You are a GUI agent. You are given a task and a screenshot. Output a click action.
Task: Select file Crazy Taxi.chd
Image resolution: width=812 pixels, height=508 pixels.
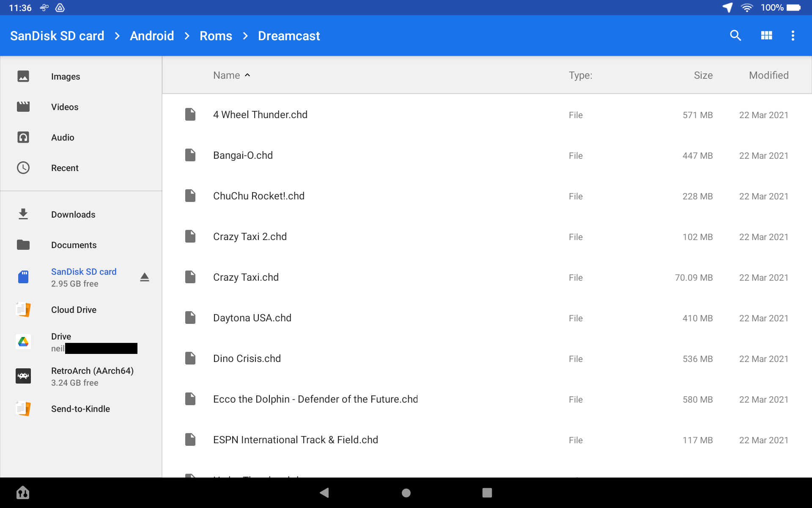click(487, 277)
